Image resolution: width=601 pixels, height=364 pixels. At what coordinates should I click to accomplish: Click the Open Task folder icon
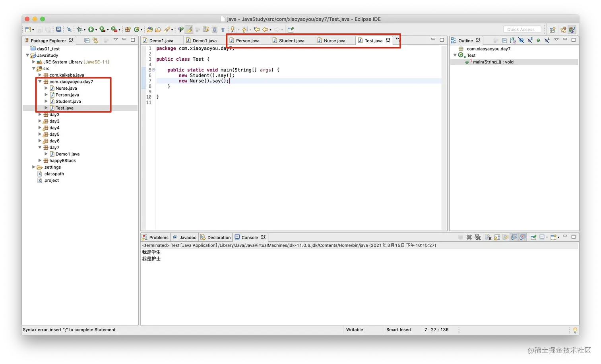point(158,29)
